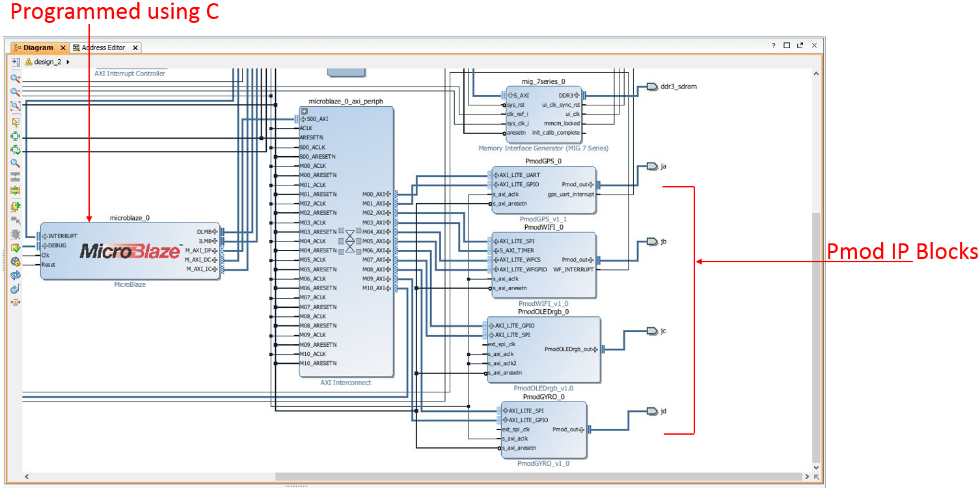This screenshot has height=490, width=980.
Task: Click the orange expand/collapse hierarchy icon
Action: 16,190
